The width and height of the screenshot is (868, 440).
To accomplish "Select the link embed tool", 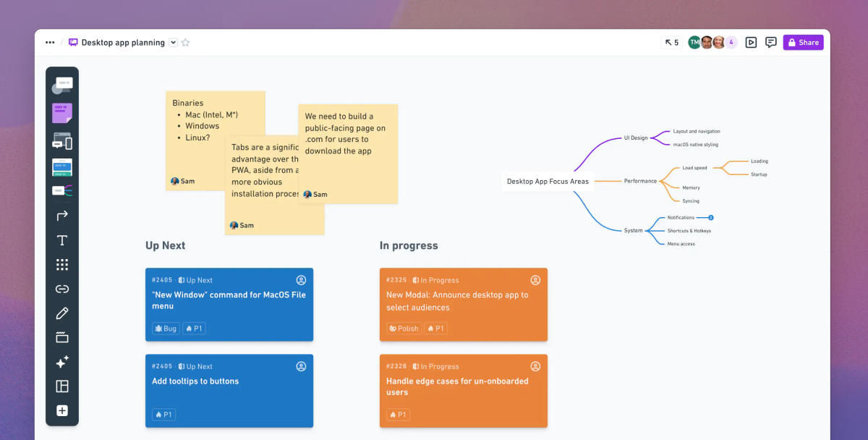I will click(x=62, y=289).
